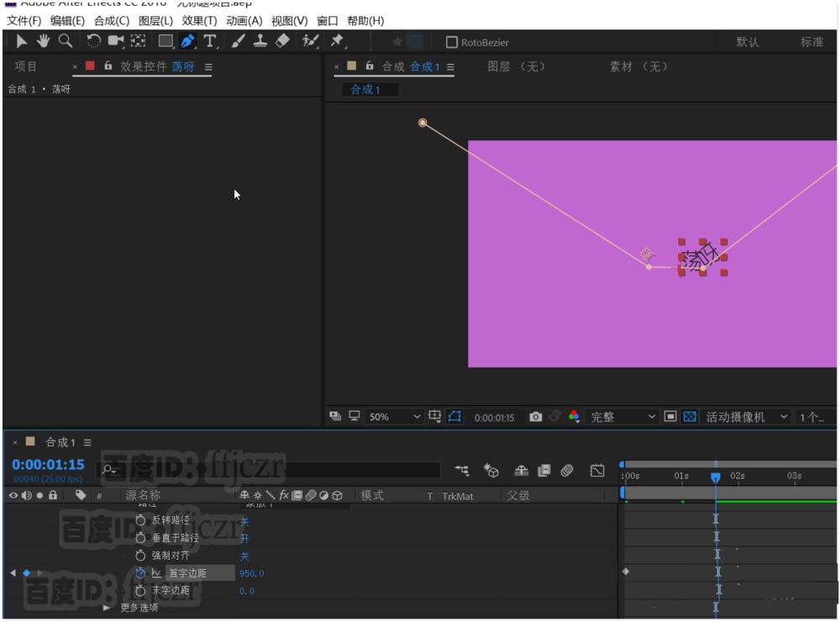
Task: Open the 动画(A) menu
Action: click(x=244, y=21)
